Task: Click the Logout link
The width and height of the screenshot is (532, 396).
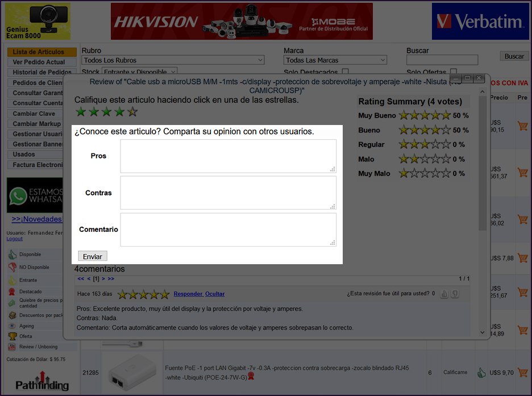Action: [x=14, y=239]
